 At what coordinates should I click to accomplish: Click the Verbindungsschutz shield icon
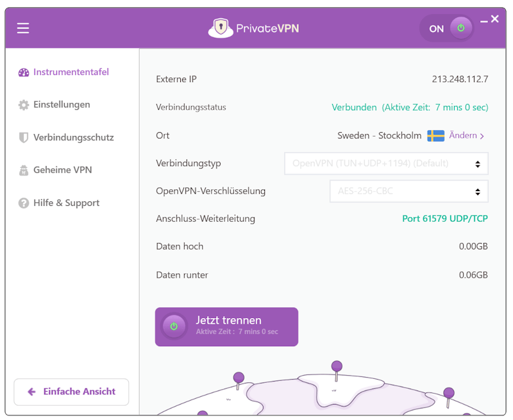pos(24,137)
